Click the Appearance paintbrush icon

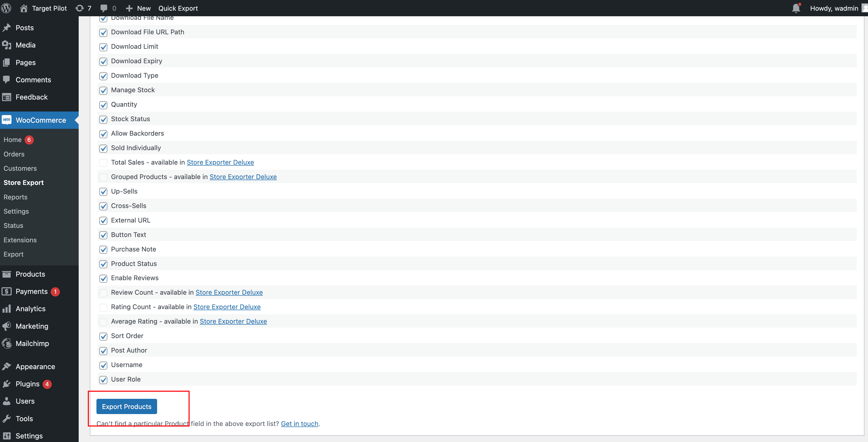pos(7,366)
